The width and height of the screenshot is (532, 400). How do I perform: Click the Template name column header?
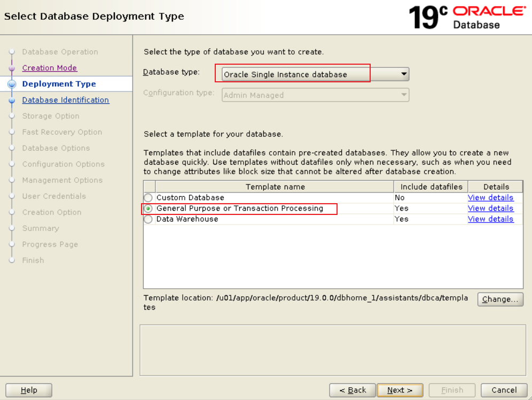(x=275, y=187)
